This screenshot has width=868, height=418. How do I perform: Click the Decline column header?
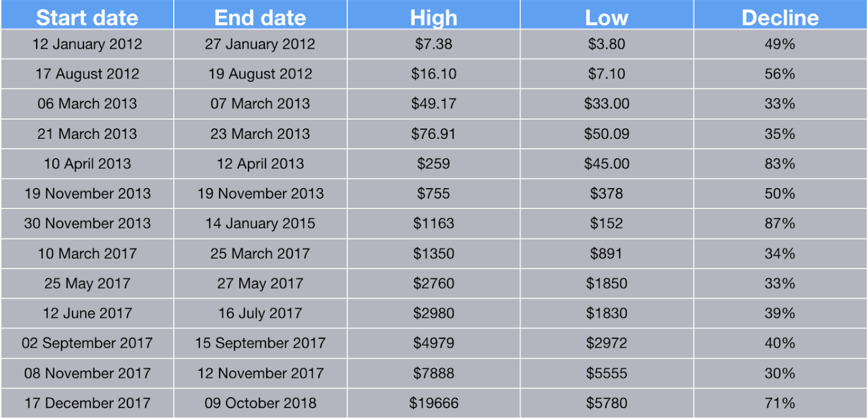point(780,17)
